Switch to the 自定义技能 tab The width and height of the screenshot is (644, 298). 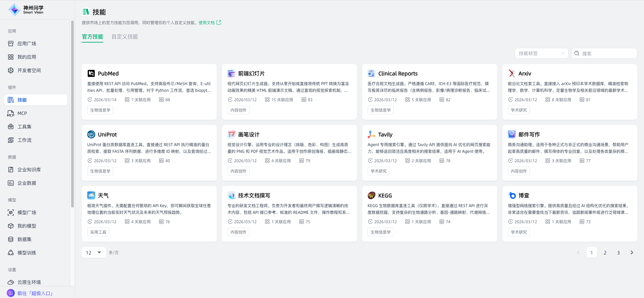tap(125, 37)
